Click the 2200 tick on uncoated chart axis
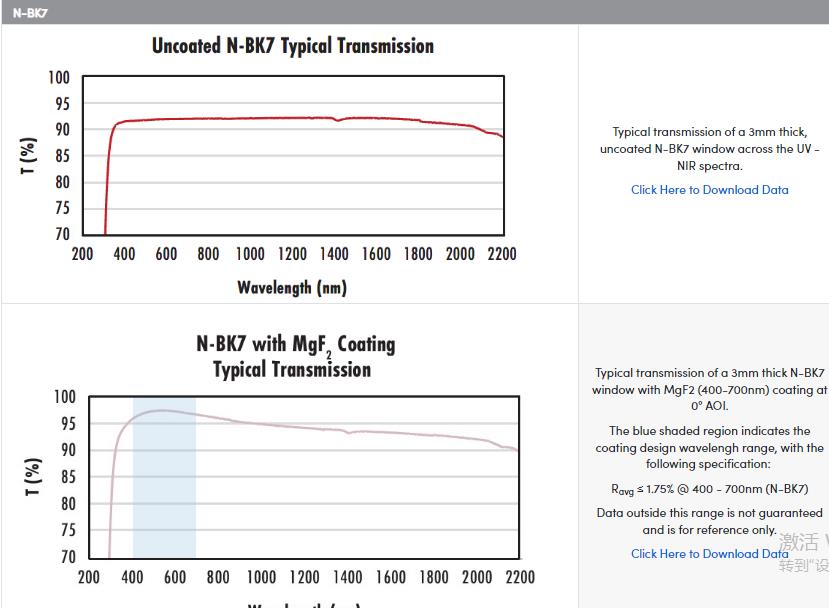The width and height of the screenshot is (829, 608). [x=502, y=254]
